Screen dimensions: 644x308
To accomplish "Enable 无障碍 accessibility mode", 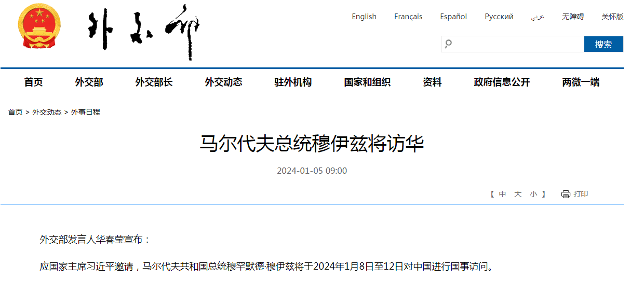I will pyautogui.click(x=572, y=17).
